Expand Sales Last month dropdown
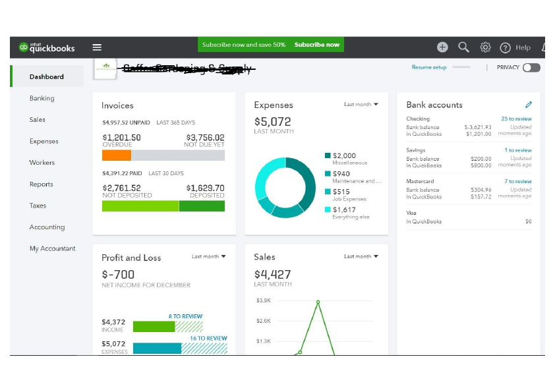 [361, 256]
